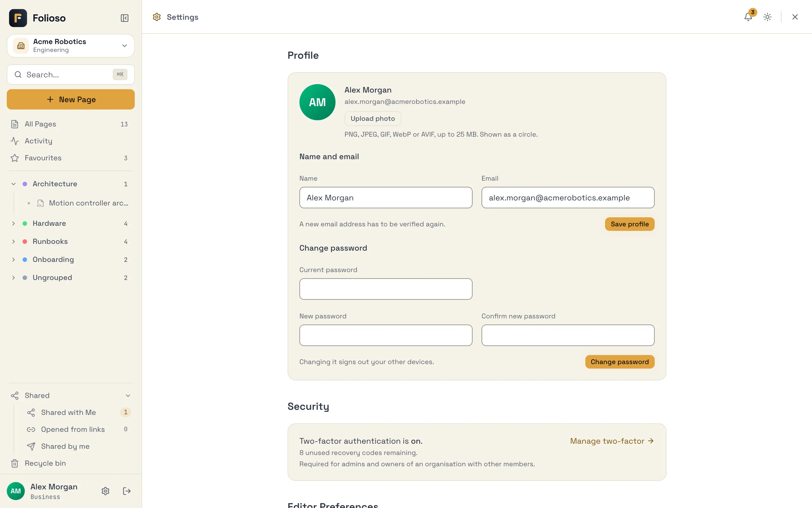Open All Pages
Screen dimensions: 812x508
[71, 124]
